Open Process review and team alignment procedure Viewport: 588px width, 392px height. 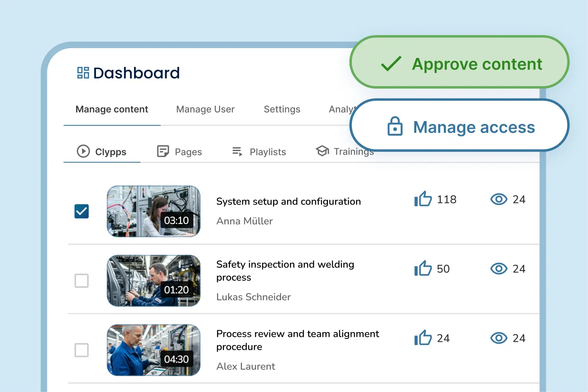coord(298,340)
